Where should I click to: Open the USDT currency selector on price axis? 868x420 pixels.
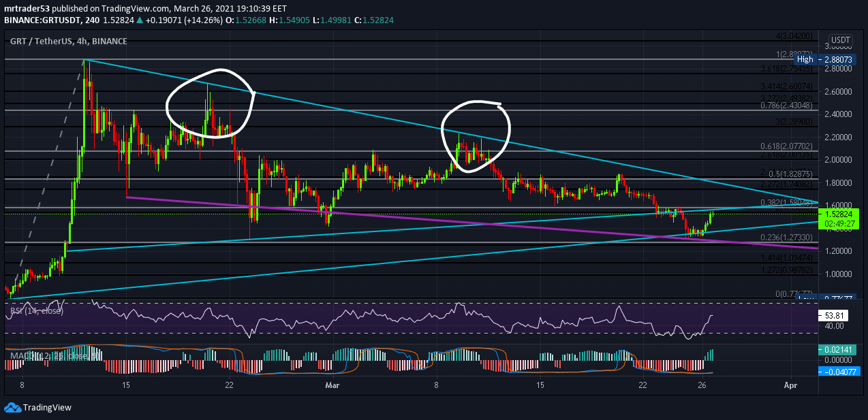coord(839,40)
